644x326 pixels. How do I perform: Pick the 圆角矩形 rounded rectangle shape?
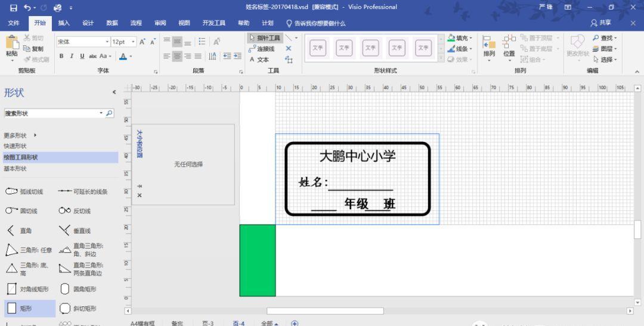tap(66, 289)
